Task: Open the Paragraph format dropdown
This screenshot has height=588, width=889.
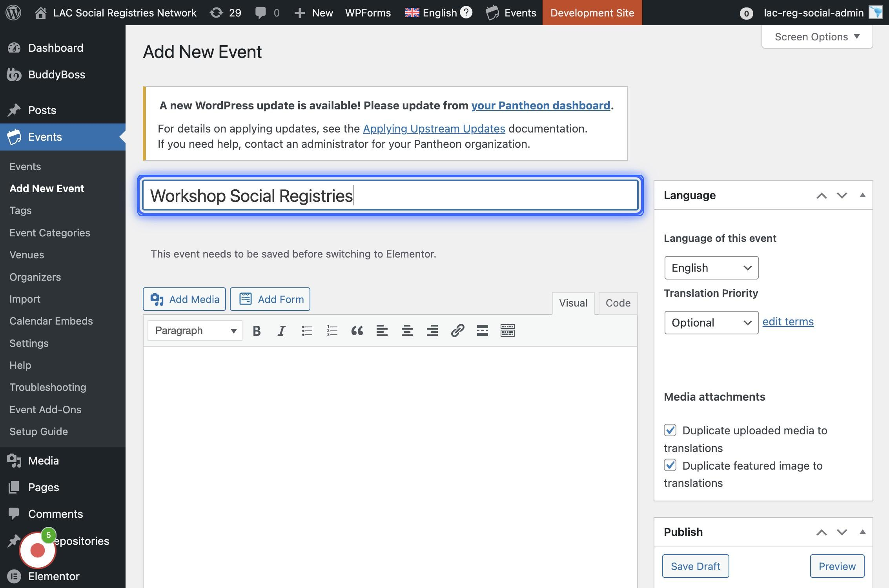Action: coord(195,331)
